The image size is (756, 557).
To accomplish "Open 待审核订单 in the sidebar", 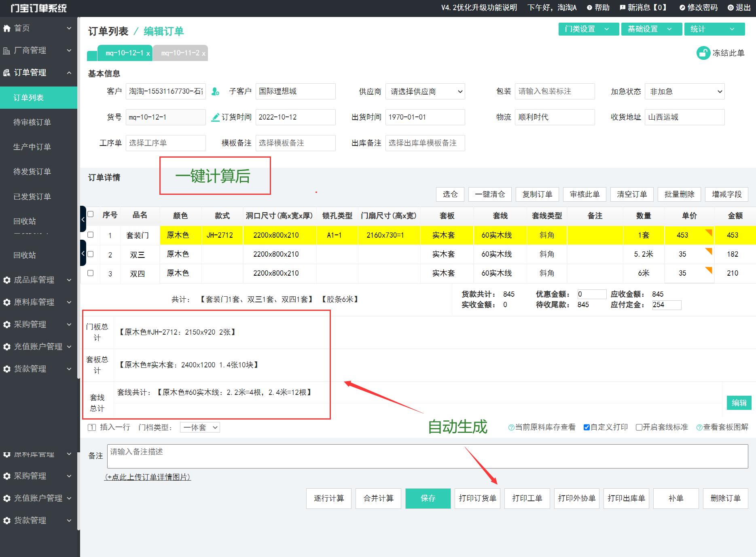I will tap(32, 122).
